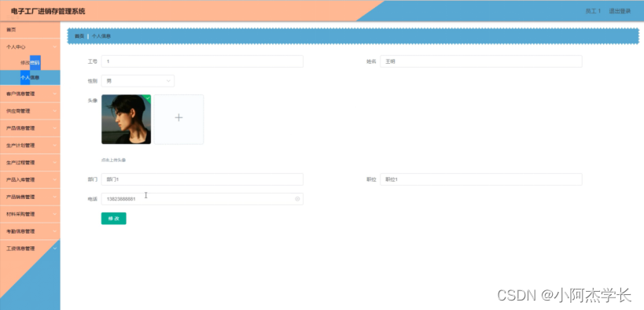This screenshot has width=644, height=310.
Task: Expand the 生产过程管理 chevron
Action: click(54, 163)
